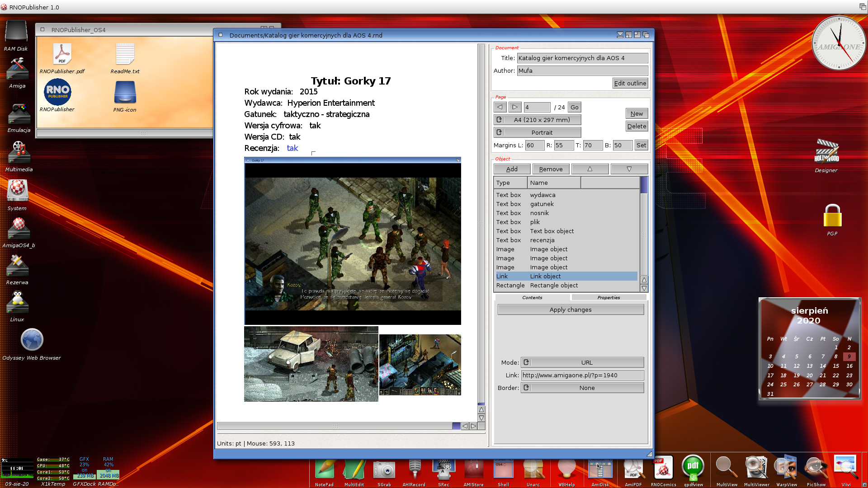Click the left margin L field

[534, 145]
